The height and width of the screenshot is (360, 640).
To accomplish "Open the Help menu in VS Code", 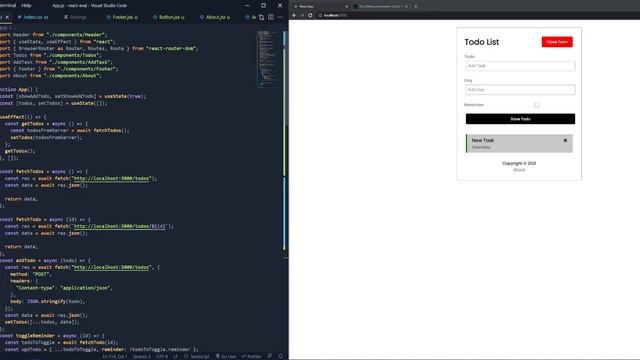I will click(x=26, y=6).
